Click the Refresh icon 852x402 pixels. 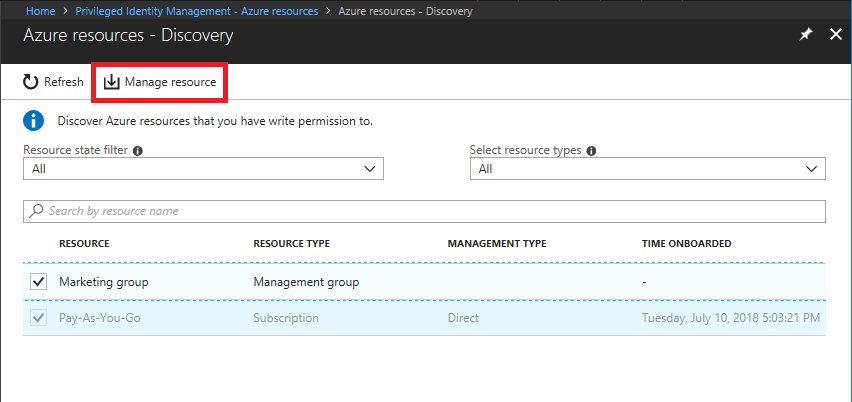(x=31, y=82)
